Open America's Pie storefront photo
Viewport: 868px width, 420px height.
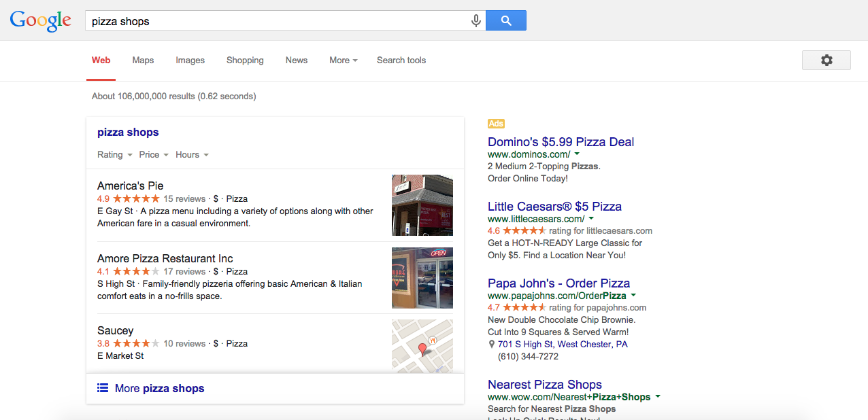(x=422, y=205)
